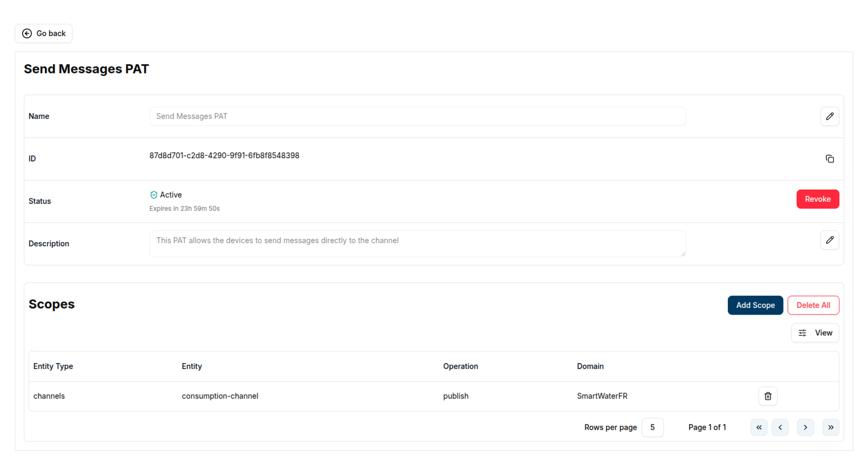
Task: Delete all scopes
Action: pos(813,305)
